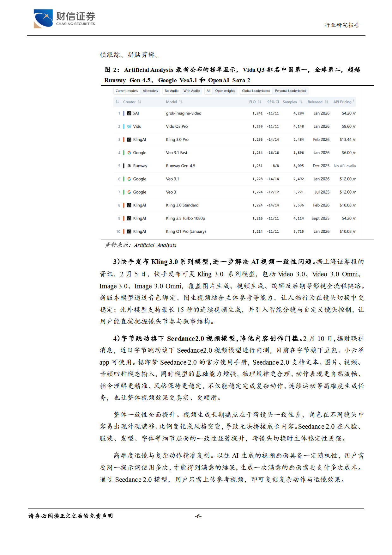Switch to No Audio filter
Image resolution: width=392 pixels, height=555 pixels.
click(172, 91)
